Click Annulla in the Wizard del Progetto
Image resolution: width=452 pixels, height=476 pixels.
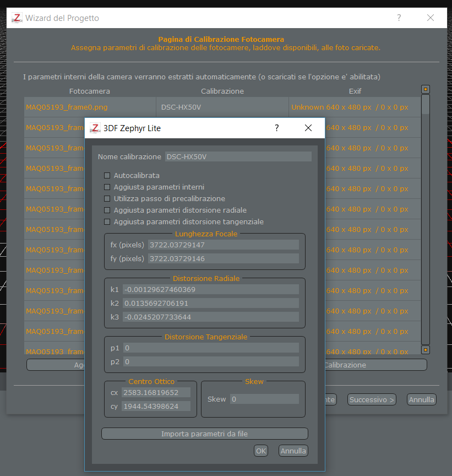[421, 399]
